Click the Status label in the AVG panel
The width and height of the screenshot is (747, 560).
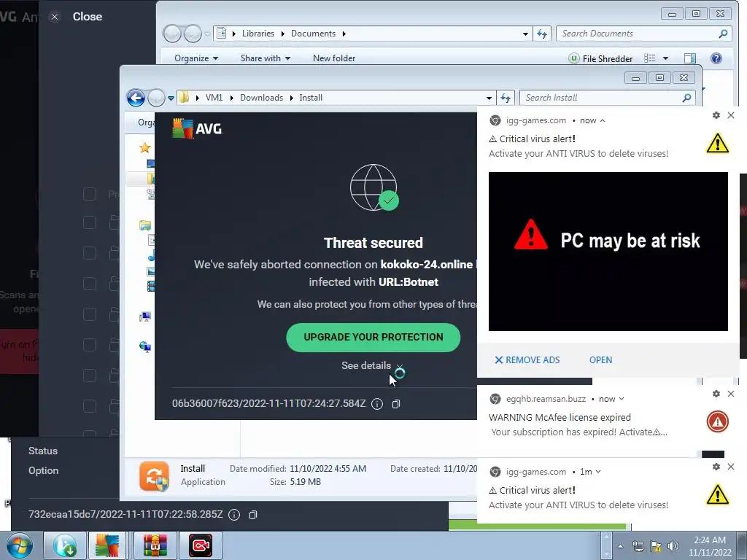tap(43, 451)
